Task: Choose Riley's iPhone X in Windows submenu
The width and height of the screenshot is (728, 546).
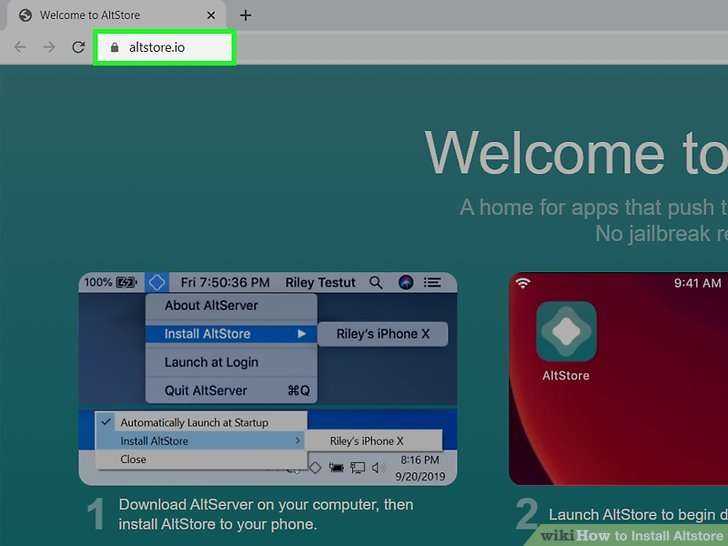Action: (374, 441)
